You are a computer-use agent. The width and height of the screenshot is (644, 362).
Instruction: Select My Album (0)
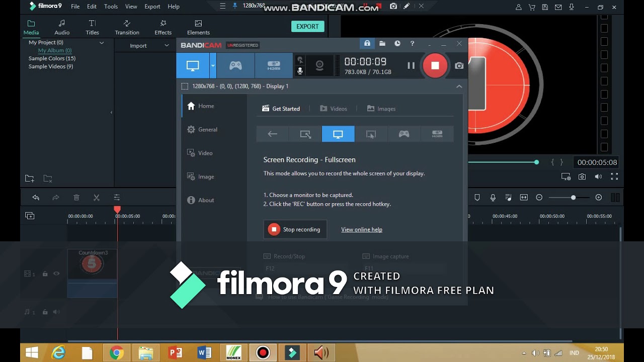[55, 50]
